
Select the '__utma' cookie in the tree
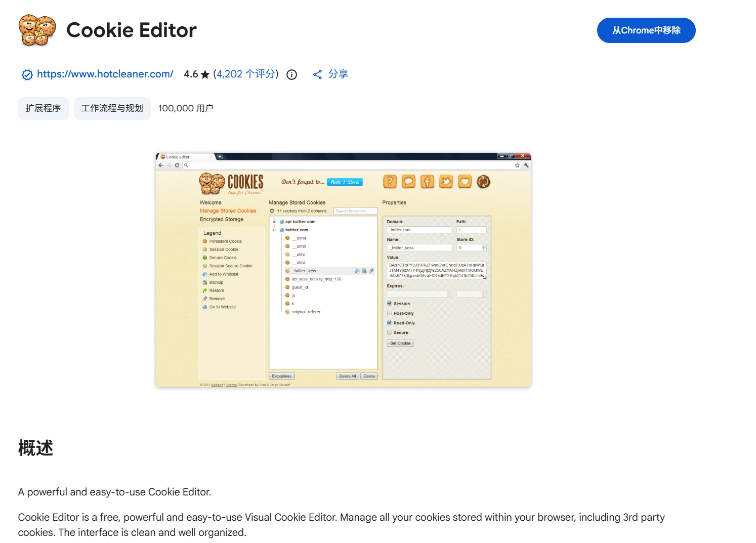pos(299,238)
